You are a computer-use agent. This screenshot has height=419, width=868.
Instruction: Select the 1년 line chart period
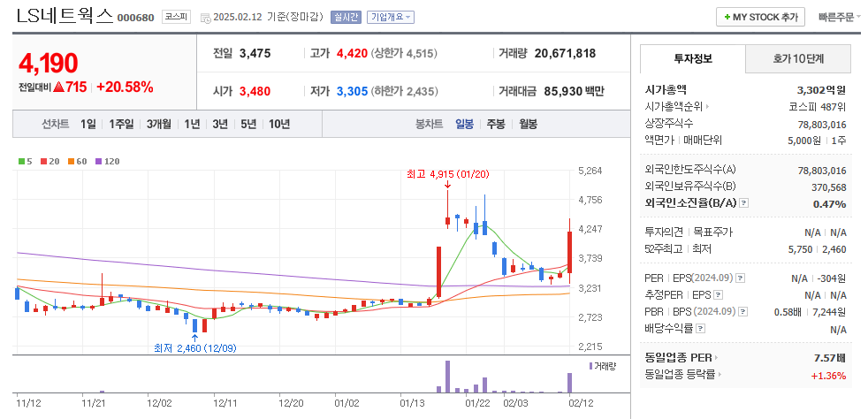coord(192,124)
